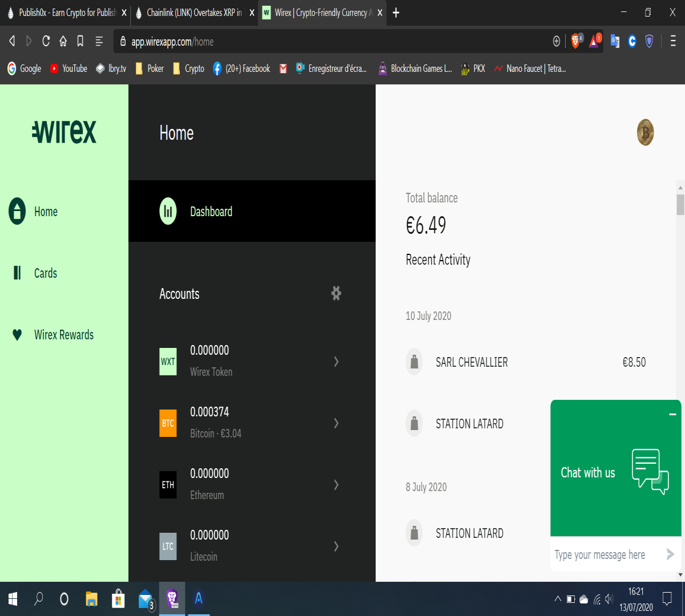Screen dimensions: 685x616
Task: Send chat message arrow button
Action: click(670, 554)
